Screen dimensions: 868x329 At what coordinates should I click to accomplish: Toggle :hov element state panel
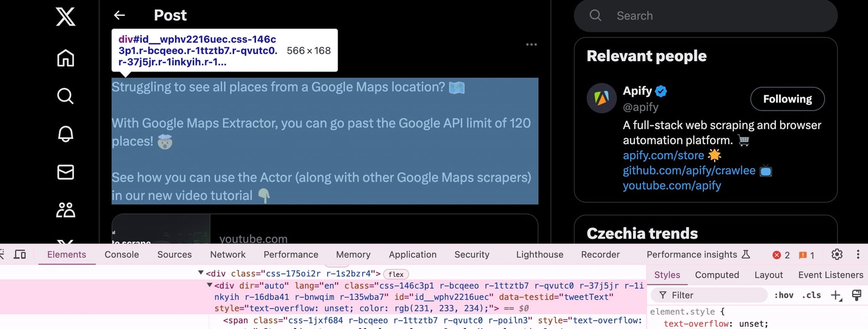(784, 295)
